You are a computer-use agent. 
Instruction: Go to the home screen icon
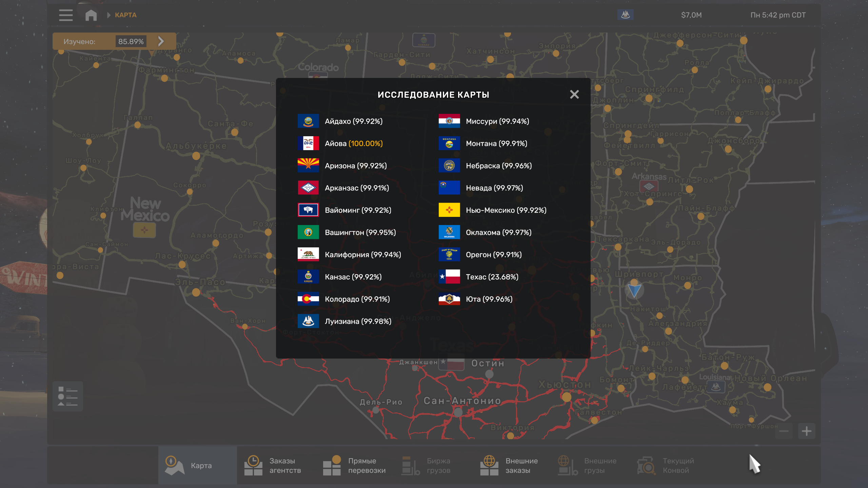[91, 15]
